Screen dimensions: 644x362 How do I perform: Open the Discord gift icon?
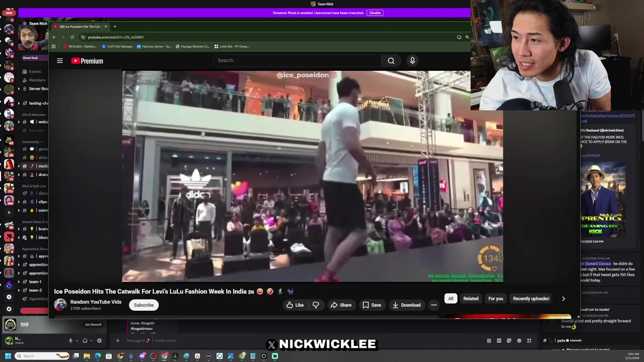489,340
